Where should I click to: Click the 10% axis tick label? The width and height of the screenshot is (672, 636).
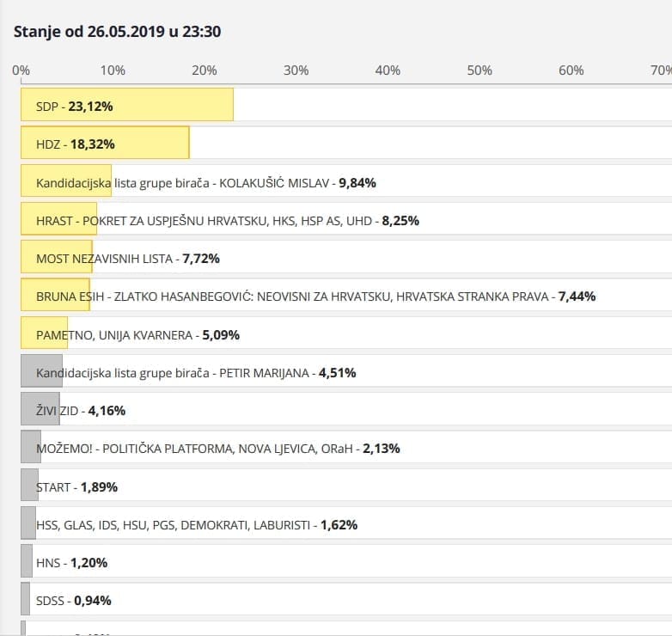pos(113,70)
